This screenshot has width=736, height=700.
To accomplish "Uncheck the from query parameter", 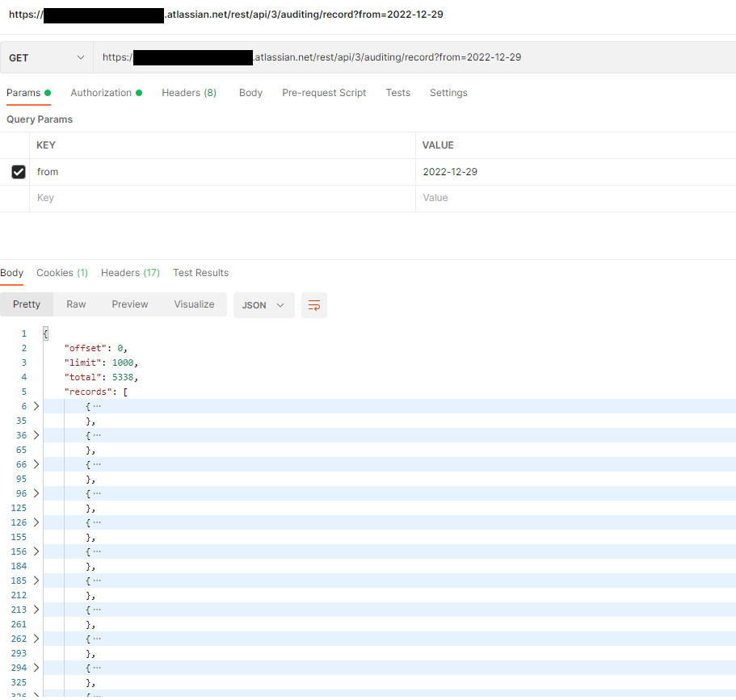I will click(x=19, y=171).
